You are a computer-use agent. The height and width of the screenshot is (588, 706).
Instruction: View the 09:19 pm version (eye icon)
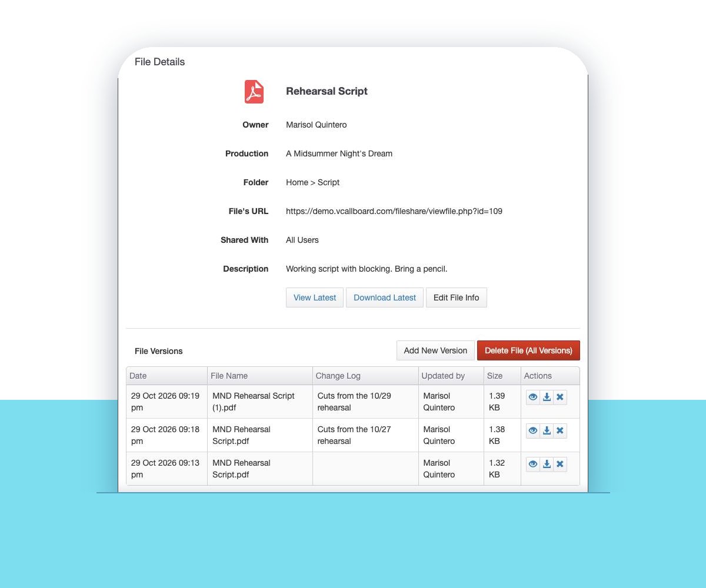(x=532, y=397)
